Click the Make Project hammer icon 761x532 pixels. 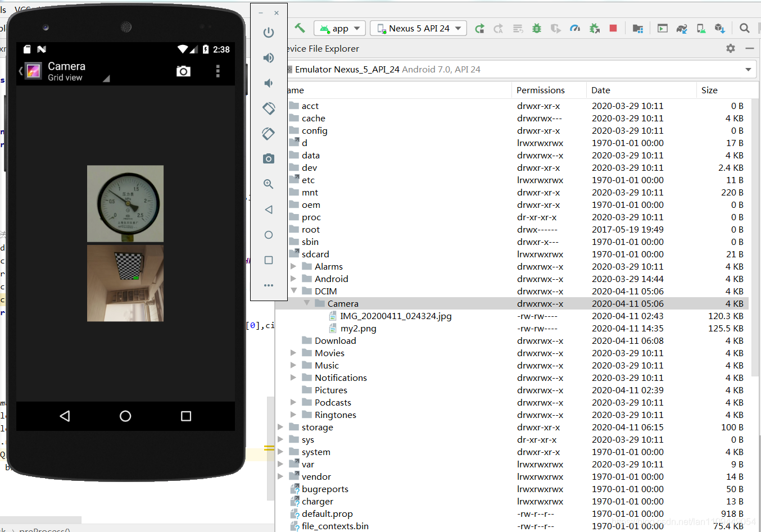tap(300, 28)
